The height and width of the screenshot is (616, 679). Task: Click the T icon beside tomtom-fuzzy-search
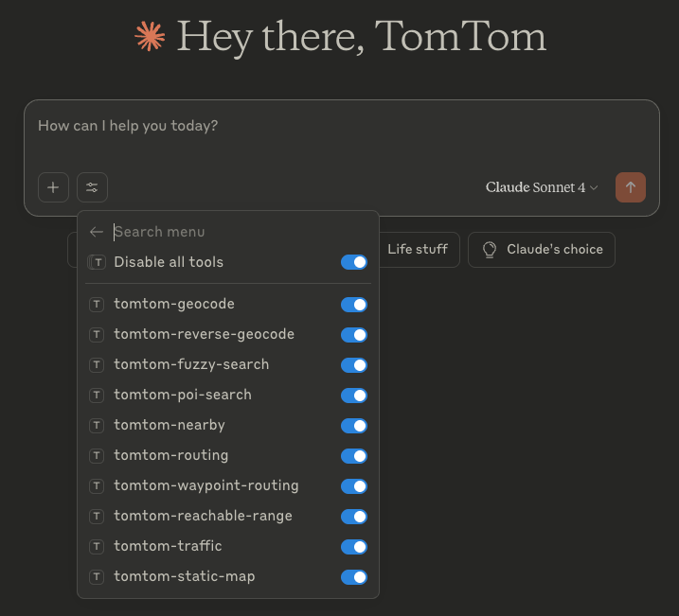tap(97, 364)
